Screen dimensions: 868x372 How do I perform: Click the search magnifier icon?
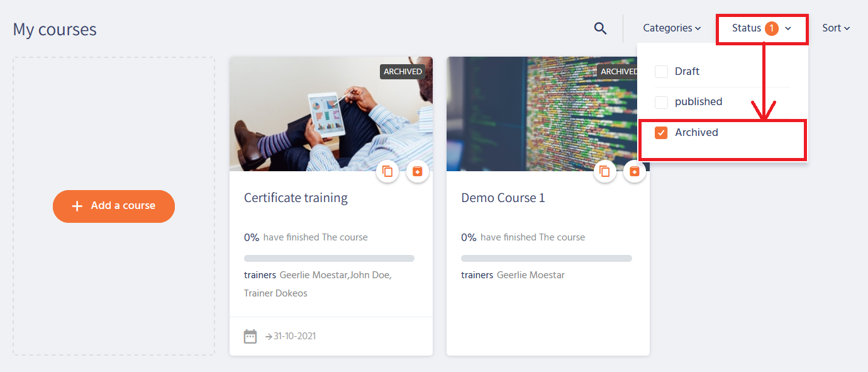point(601,28)
